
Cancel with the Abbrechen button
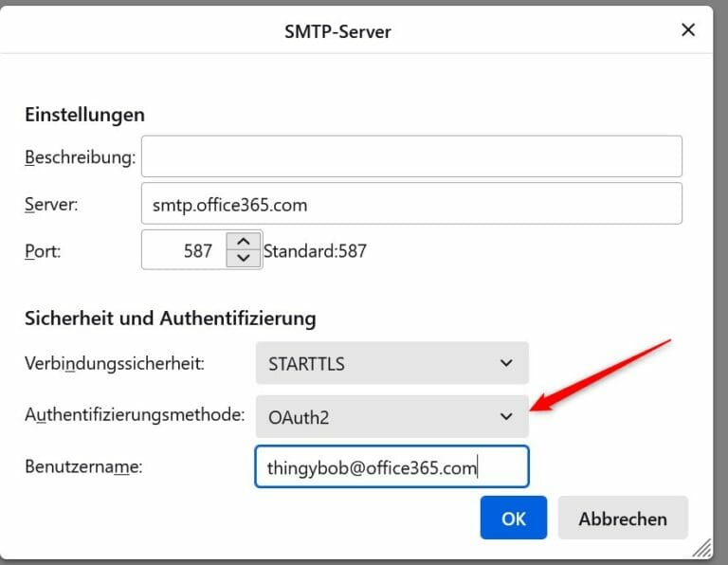coord(623,518)
